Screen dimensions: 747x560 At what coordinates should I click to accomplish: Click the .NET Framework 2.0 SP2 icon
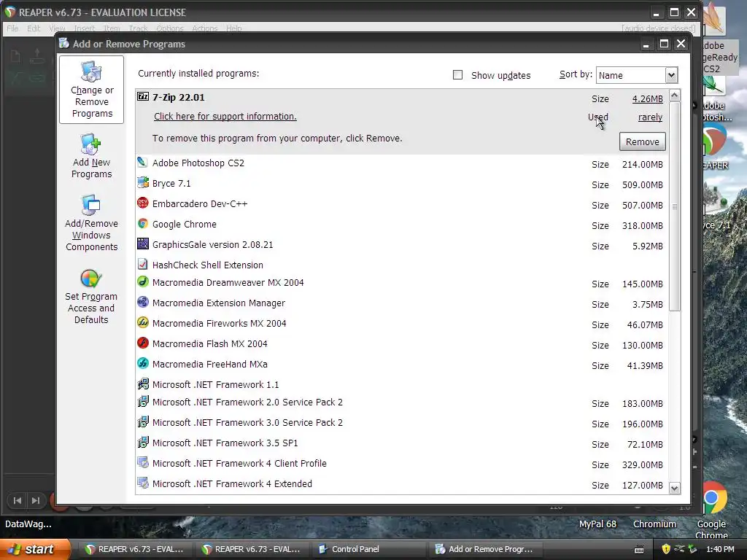pos(142,402)
